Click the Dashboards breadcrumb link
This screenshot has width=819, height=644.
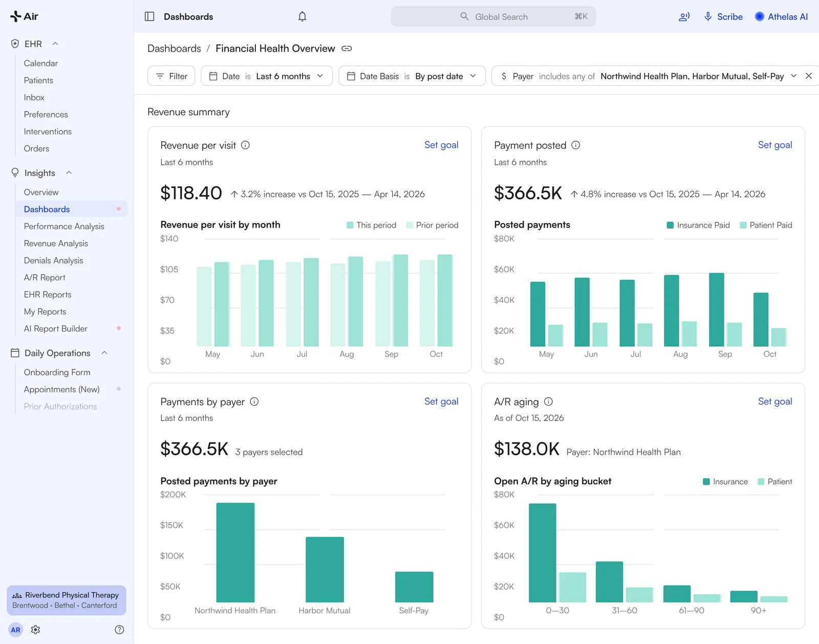(x=174, y=48)
